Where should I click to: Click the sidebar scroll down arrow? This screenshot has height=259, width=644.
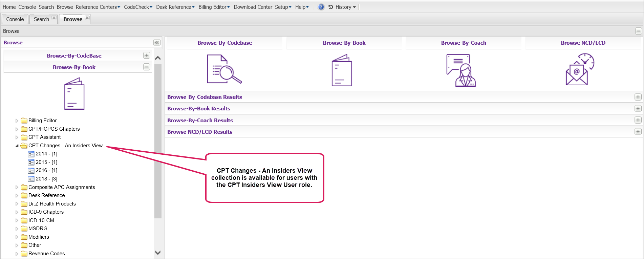coord(158,253)
